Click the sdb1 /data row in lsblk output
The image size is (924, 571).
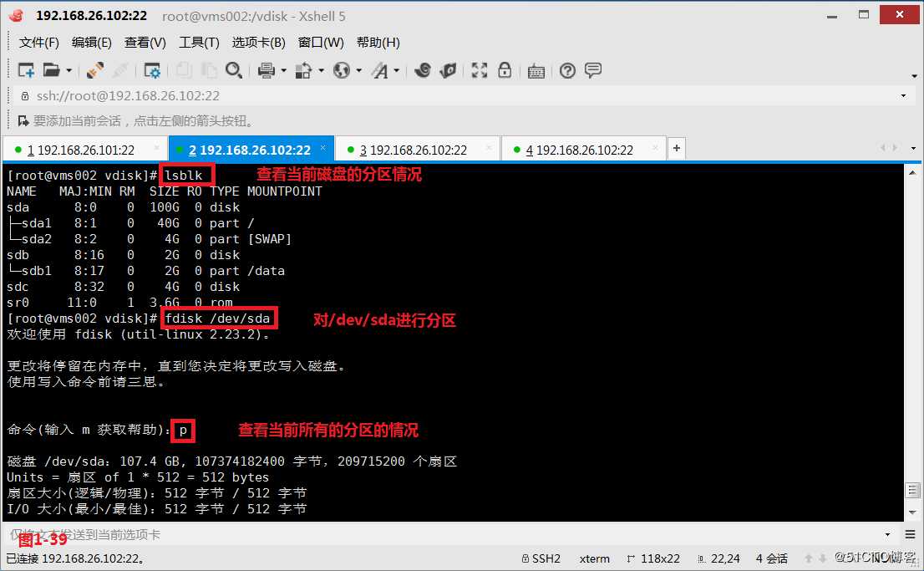tap(146, 271)
